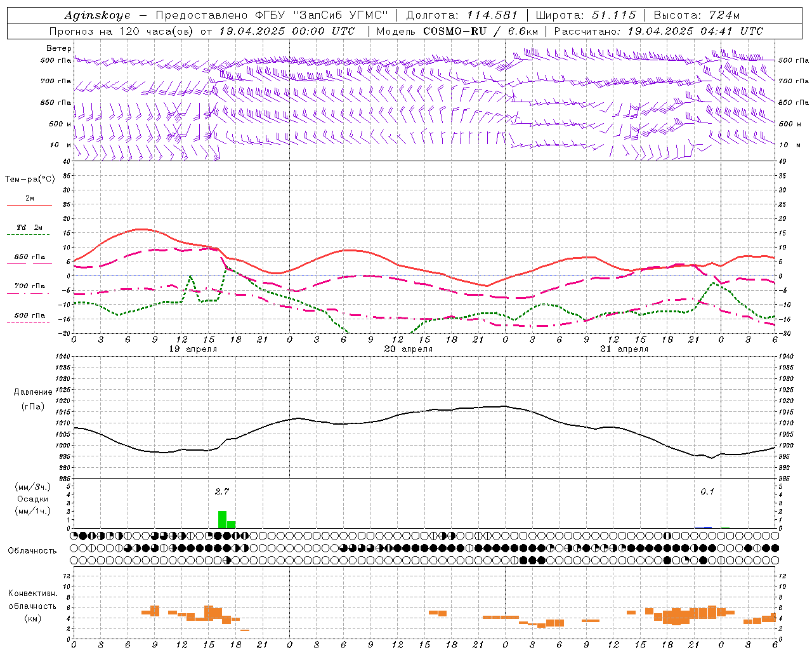Click the "(км)" unit under convective cloudiness

tap(33, 618)
